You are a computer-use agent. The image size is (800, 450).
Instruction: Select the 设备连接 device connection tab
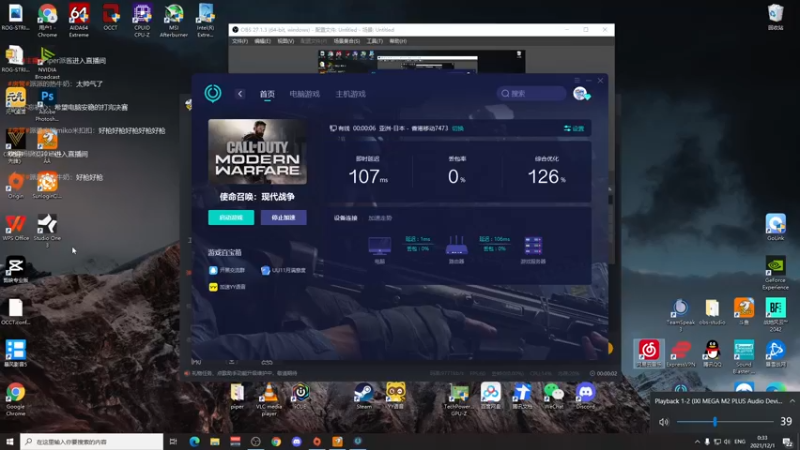tap(345, 218)
